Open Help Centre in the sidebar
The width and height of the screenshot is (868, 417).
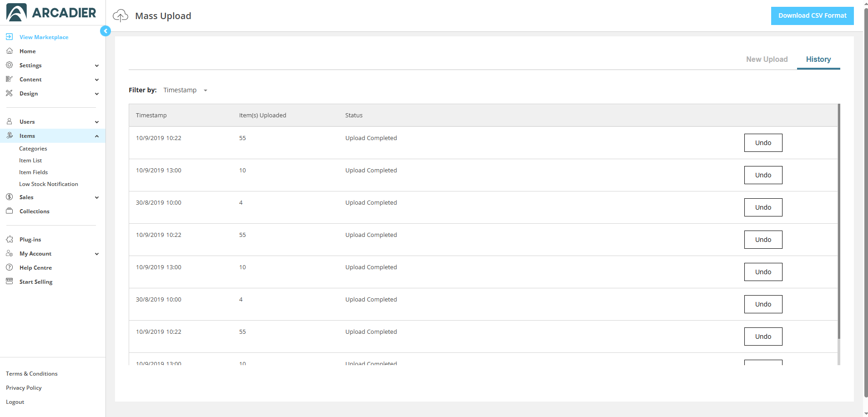tap(35, 268)
